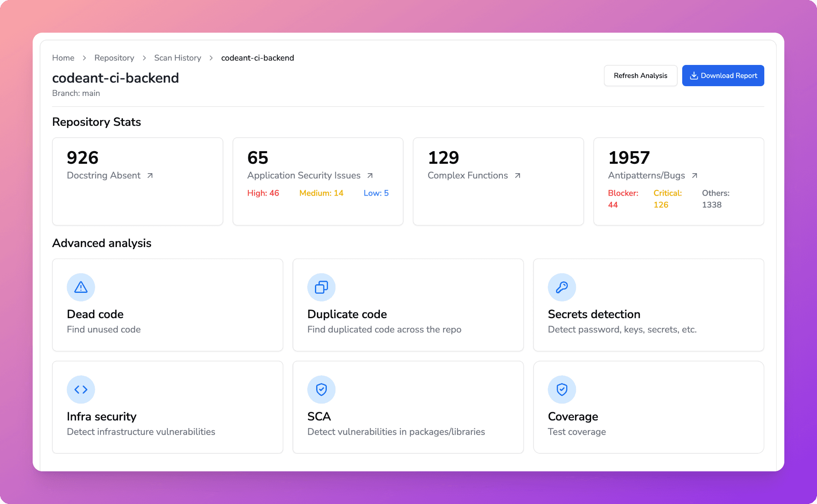The width and height of the screenshot is (817, 504).
Task: Open the arrow icon beside Docstring Absent
Action: click(150, 176)
